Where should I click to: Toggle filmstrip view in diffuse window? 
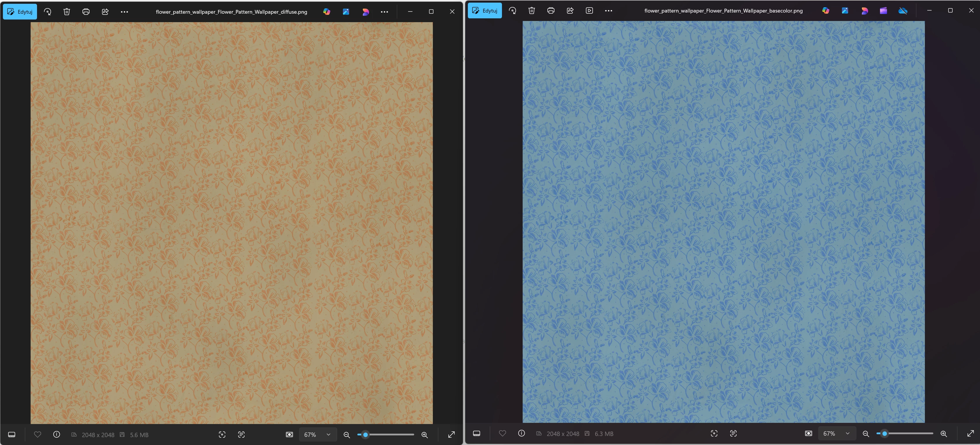(x=12, y=434)
